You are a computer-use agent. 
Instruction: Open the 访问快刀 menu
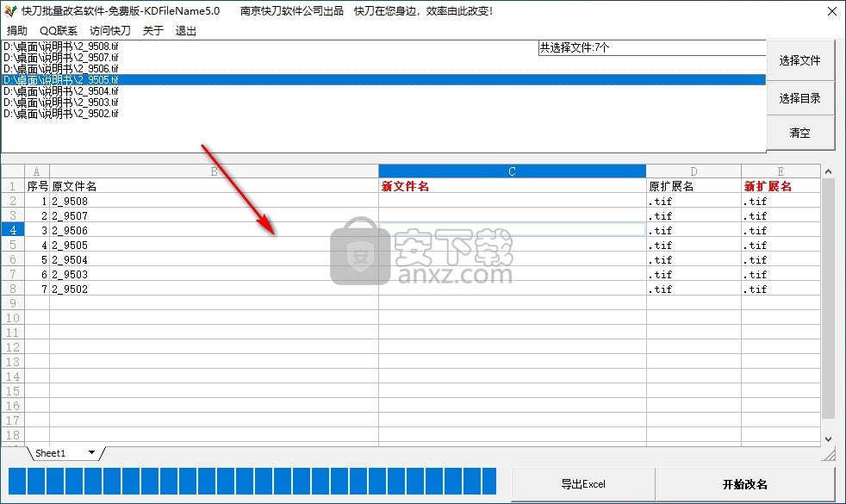click(110, 31)
